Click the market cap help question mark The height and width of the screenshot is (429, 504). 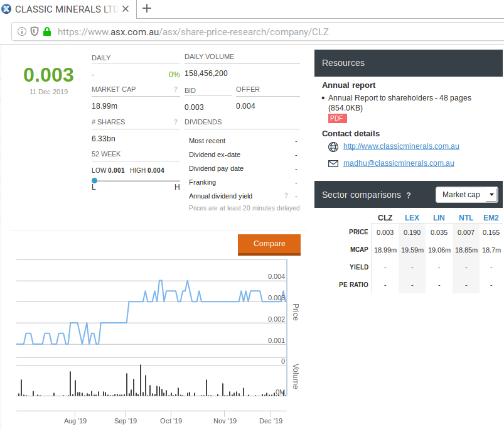pyautogui.click(x=175, y=90)
